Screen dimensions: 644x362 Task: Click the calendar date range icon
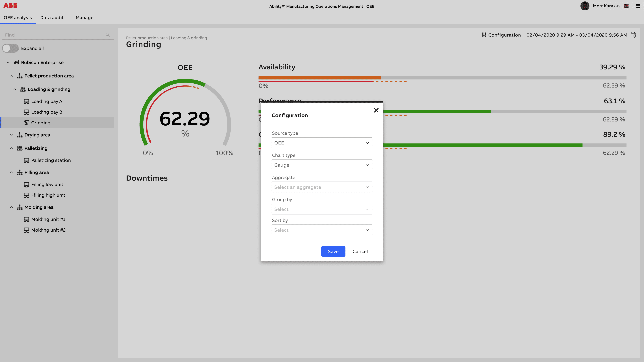pyautogui.click(x=633, y=35)
